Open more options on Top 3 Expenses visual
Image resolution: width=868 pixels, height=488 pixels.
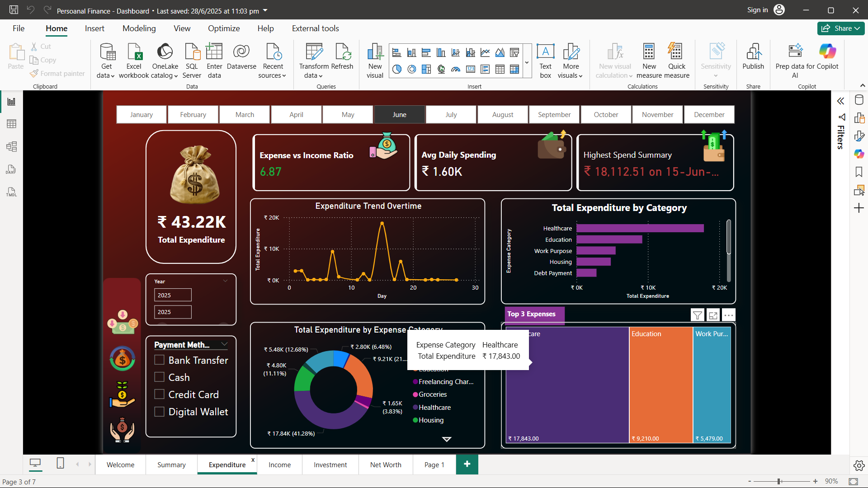(729, 315)
